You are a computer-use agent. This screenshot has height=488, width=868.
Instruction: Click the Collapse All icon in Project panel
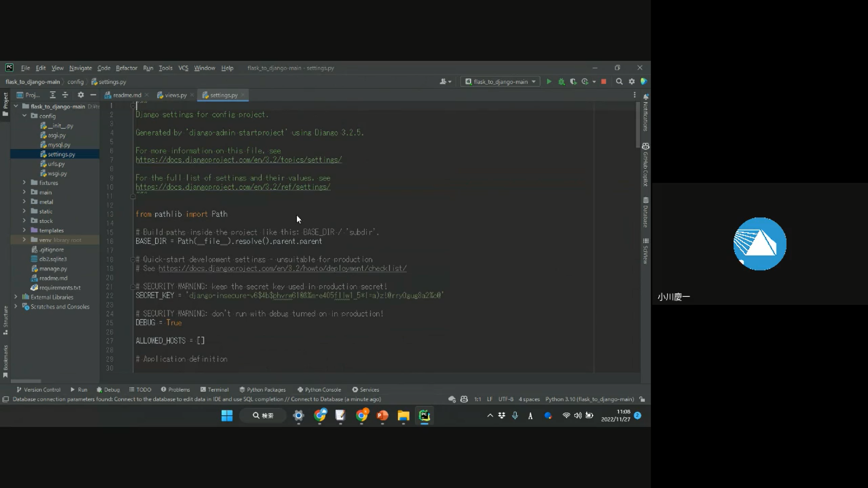pos(65,95)
